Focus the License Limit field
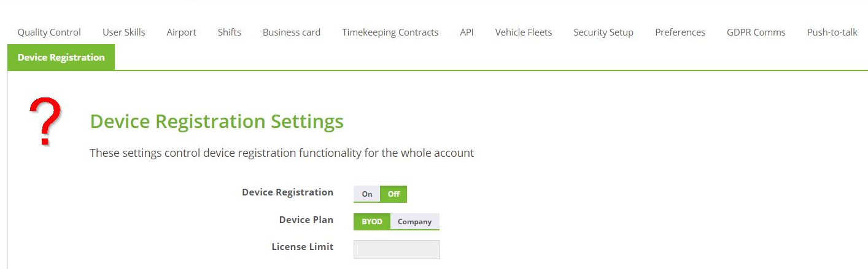868x269 pixels. point(397,249)
